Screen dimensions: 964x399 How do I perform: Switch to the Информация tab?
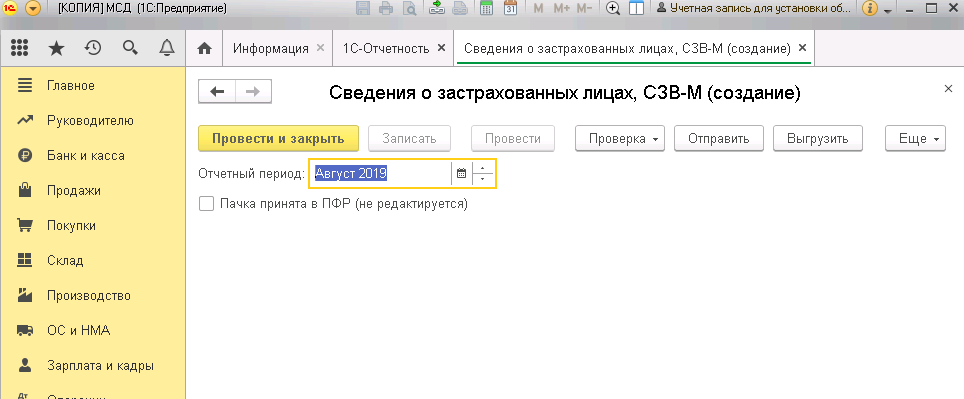[x=271, y=49]
